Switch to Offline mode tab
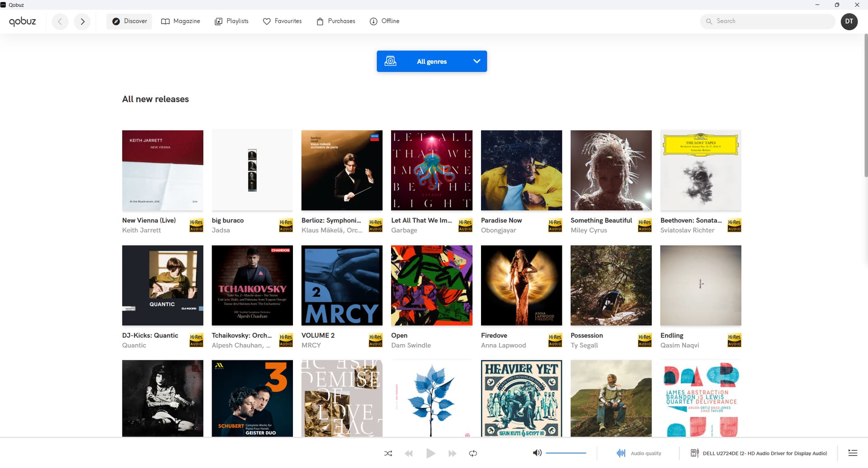The height and width of the screenshot is (468, 868). [385, 21]
